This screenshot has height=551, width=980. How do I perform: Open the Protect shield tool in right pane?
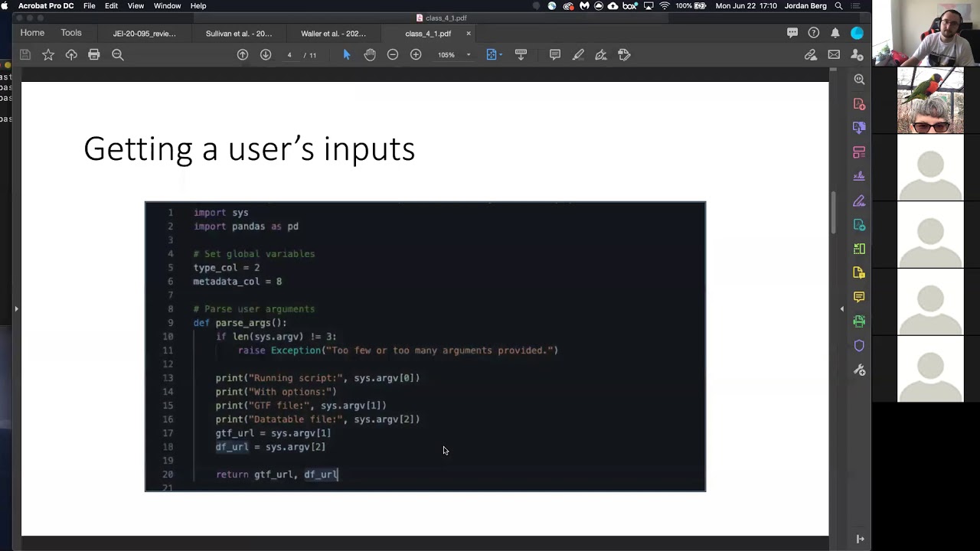click(x=859, y=346)
